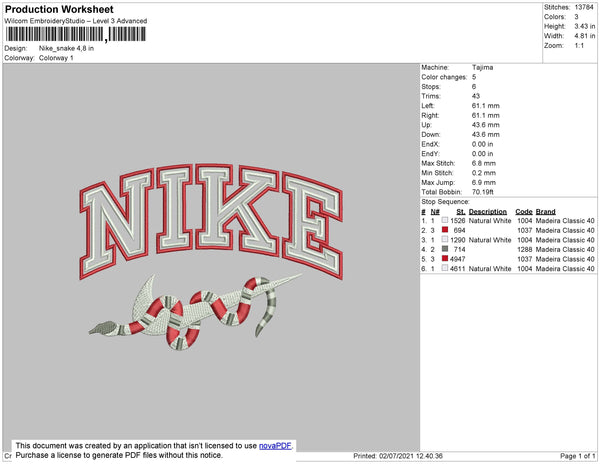
Task: Click code 1037 in stop row 2
Action: (525, 230)
